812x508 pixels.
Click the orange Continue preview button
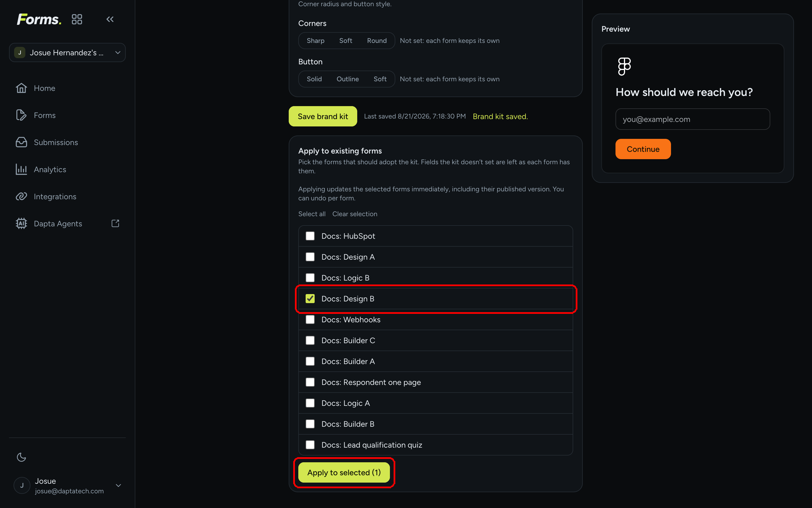[643, 149]
